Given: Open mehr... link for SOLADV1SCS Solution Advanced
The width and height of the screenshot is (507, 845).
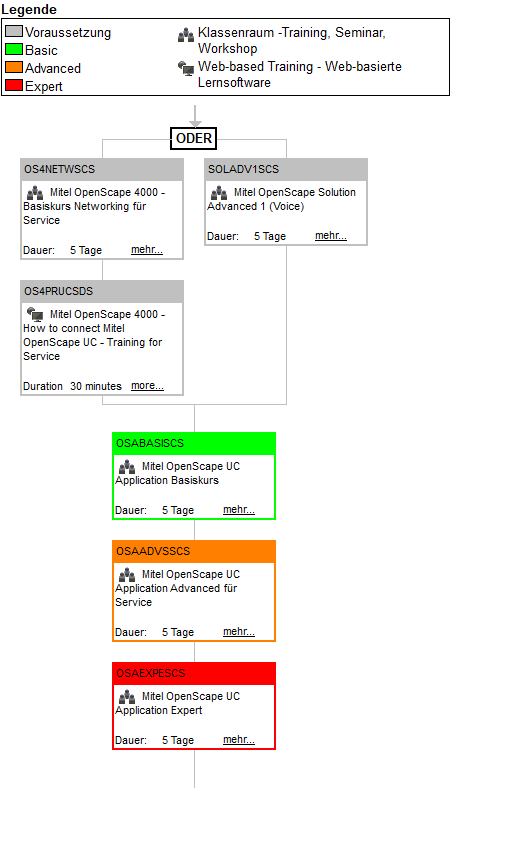Looking at the screenshot, I should pyautogui.click(x=331, y=236).
